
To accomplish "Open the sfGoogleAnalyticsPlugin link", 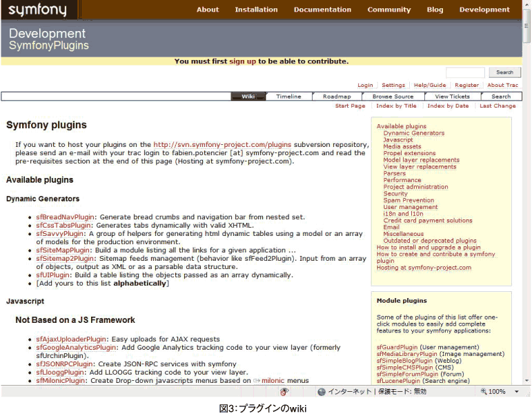I will click(76, 348).
